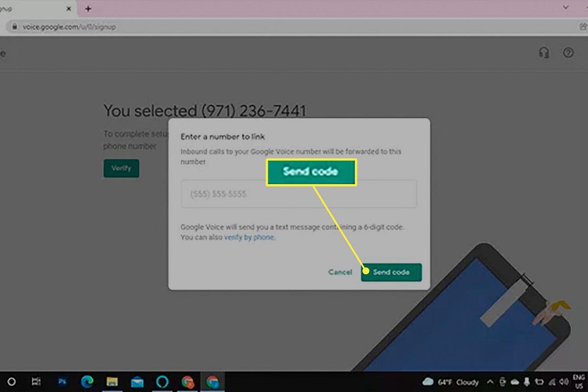This screenshot has width=588, height=392.
Task: Click Cancel in the link number dialog
Action: pyautogui.click(x=340, y=272)
